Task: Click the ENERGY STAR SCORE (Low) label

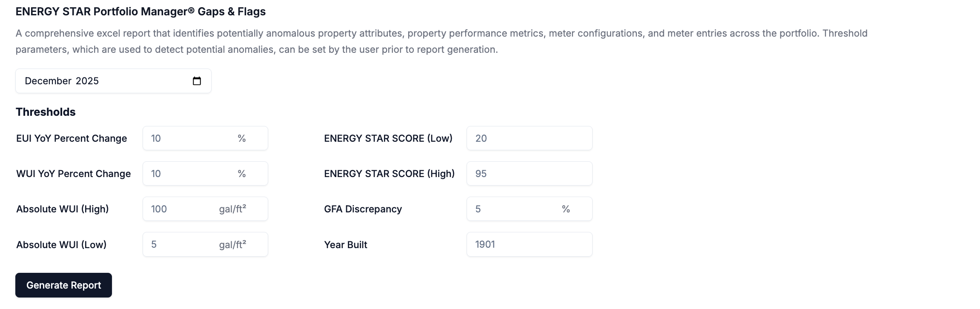Action: pyautogui.click(x=388, y=138)
